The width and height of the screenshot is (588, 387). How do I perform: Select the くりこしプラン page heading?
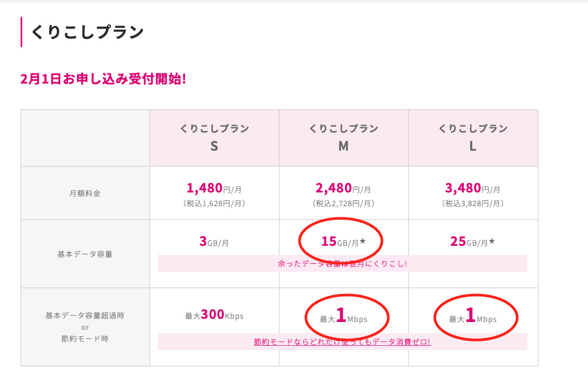88,32
